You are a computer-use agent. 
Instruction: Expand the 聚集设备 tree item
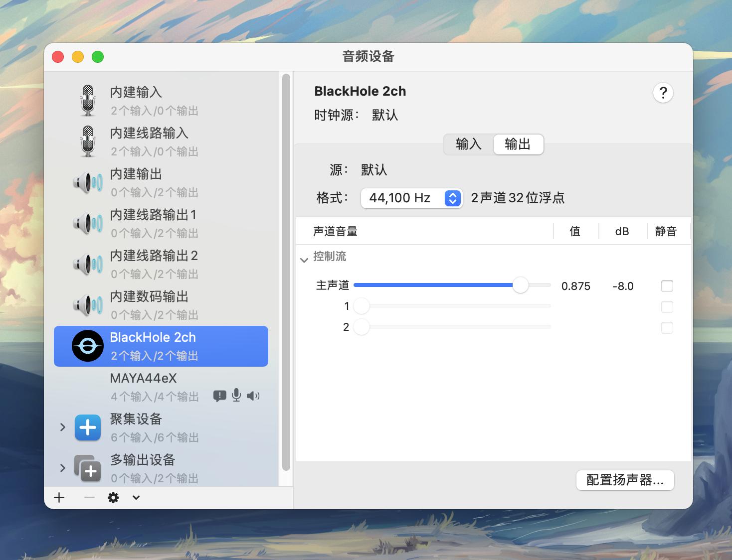(x=63, y=427)
